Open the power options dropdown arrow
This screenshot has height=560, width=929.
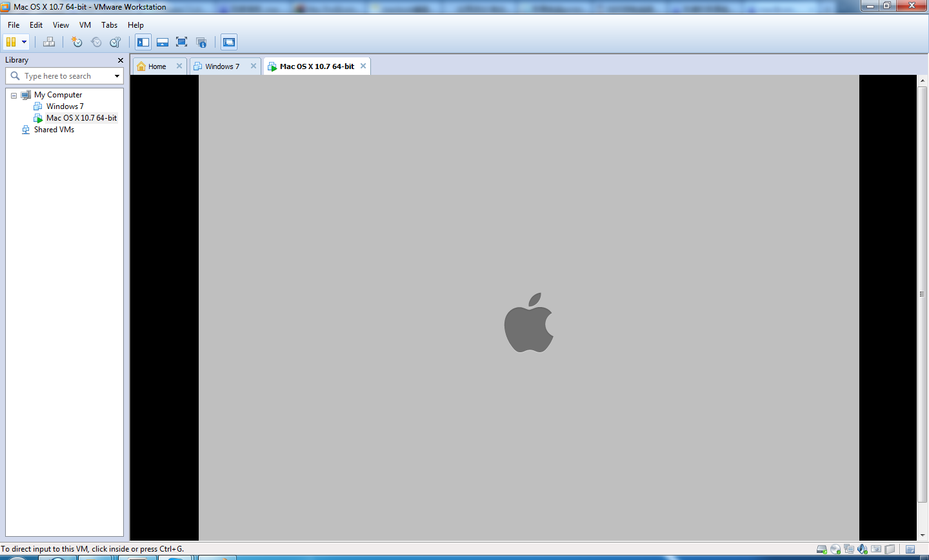[x=24, y=42]
